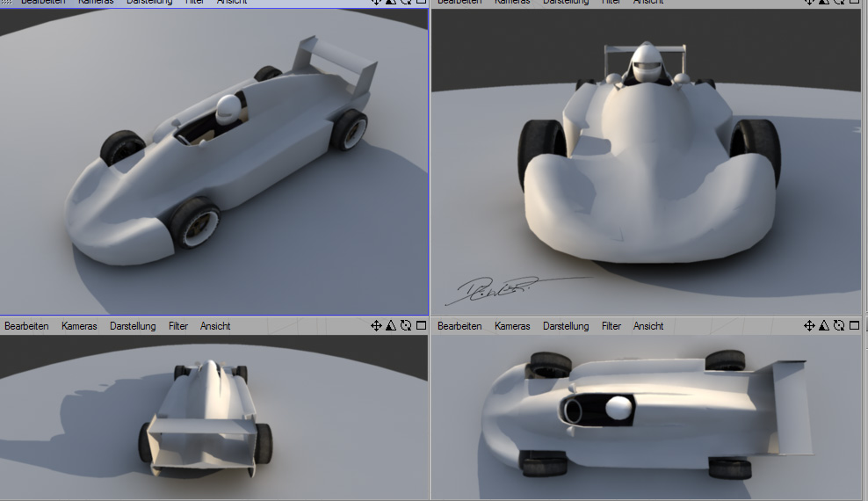Click the rotate camera icon in the rear-view viewport

[x=406, y=326]
